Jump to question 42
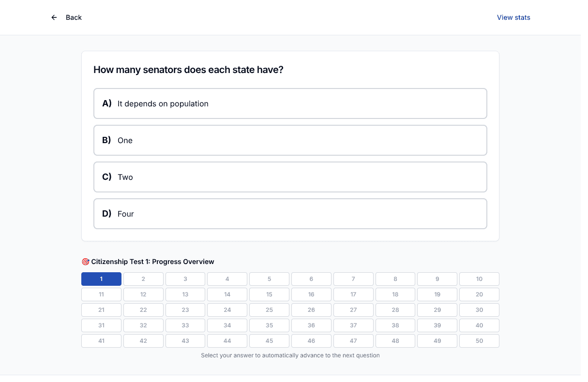Screen dimensions: 588x382 (x=143, y=341)
